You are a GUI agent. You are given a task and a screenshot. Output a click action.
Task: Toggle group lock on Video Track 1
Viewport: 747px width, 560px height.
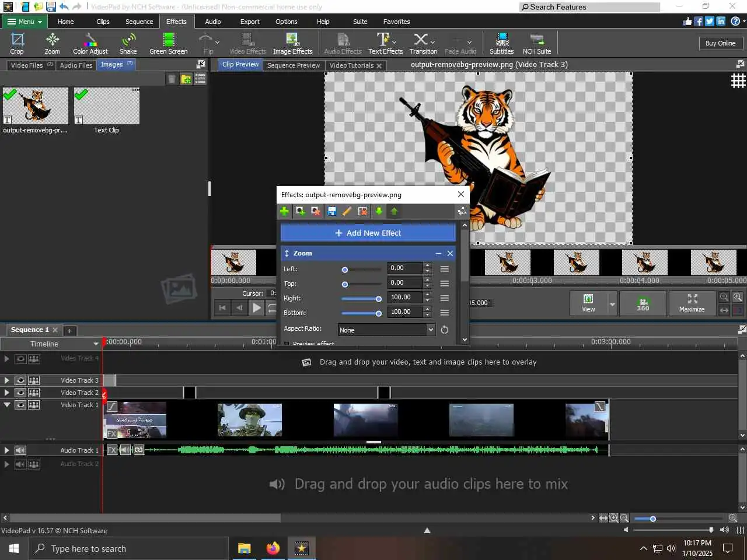click(x=34, y=405)
